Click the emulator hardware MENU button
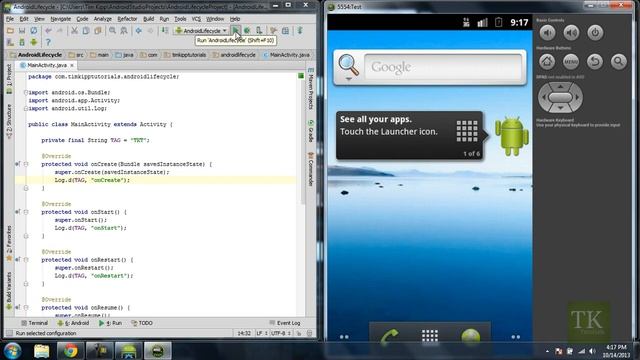 tap(571, 62)
